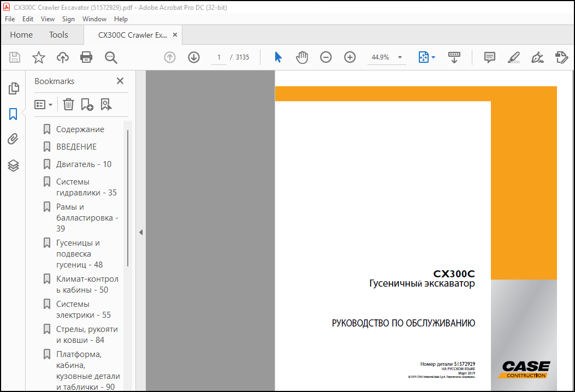
Task: Click the page number input field
Action: [x=219, y=57]
